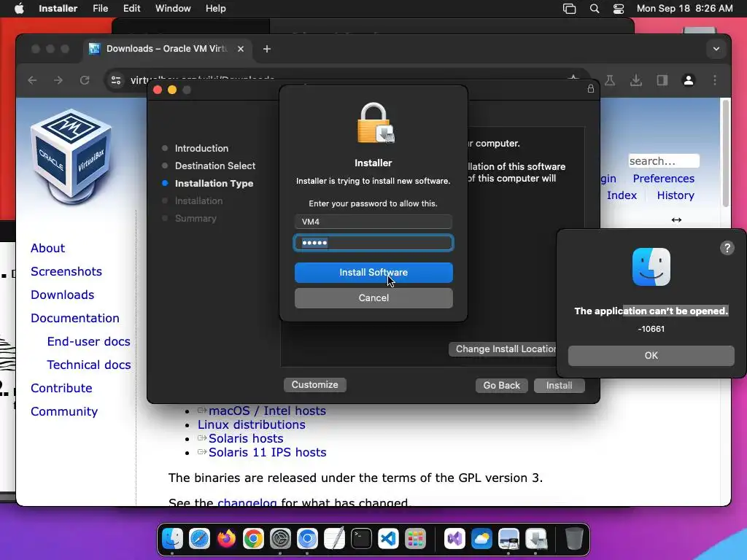Open Contribute link in sidebar
Image resolution: width=747 pixels, height=560 pixels.
coord(61,388)
